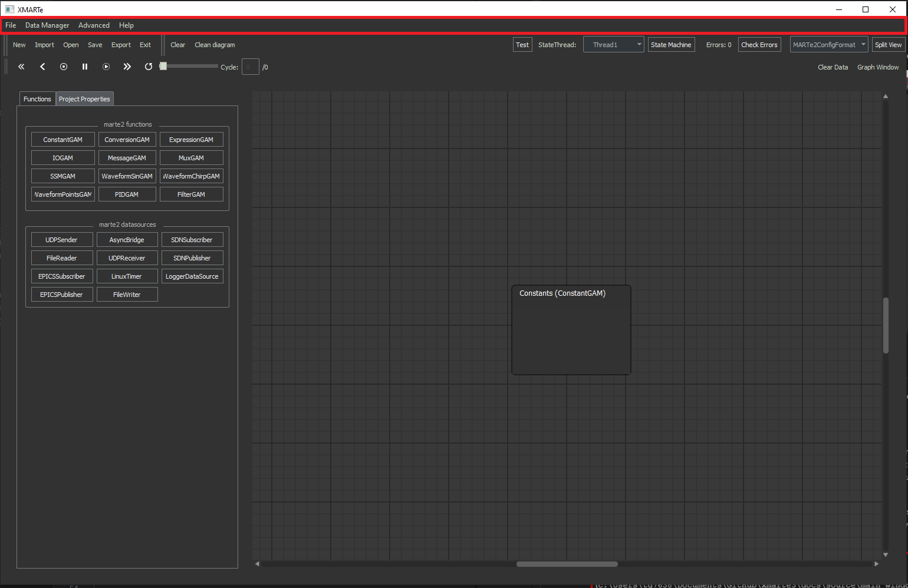This screenshot has height=588, width=908.
Task: Expand the MARTe2ConfigFormat dropdown
Action: tap(828, 45)
